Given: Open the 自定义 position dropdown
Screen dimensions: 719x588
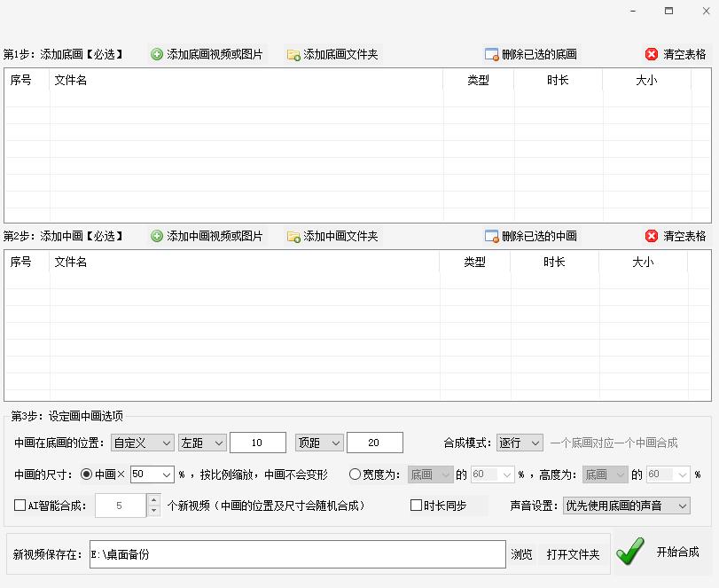Looking at the screenshot, I should [x=141, y=442].
